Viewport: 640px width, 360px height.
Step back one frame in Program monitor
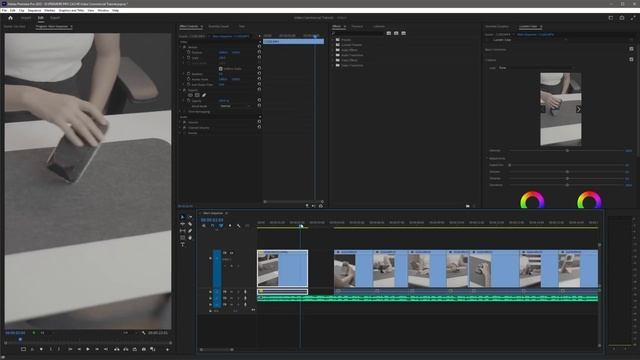click(79, 349)
